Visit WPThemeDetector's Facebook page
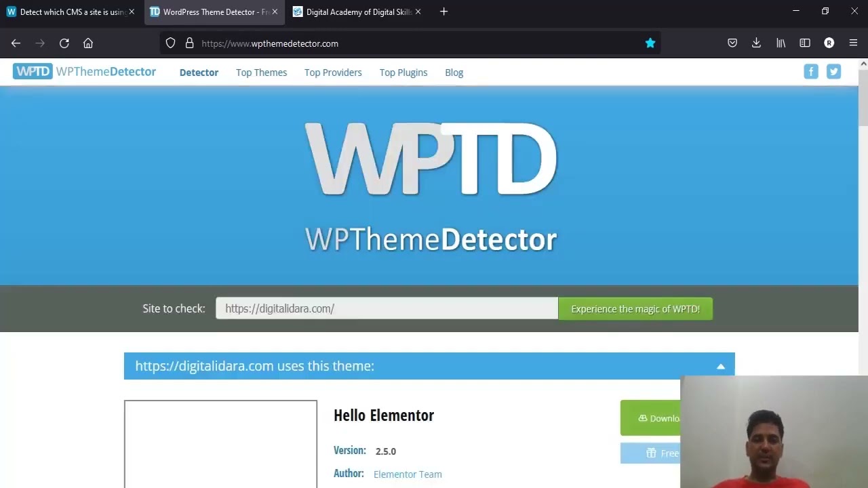Image resolution: width=868 pixels, height=488 pixels. pyautogui.click(x=811, y=71)
